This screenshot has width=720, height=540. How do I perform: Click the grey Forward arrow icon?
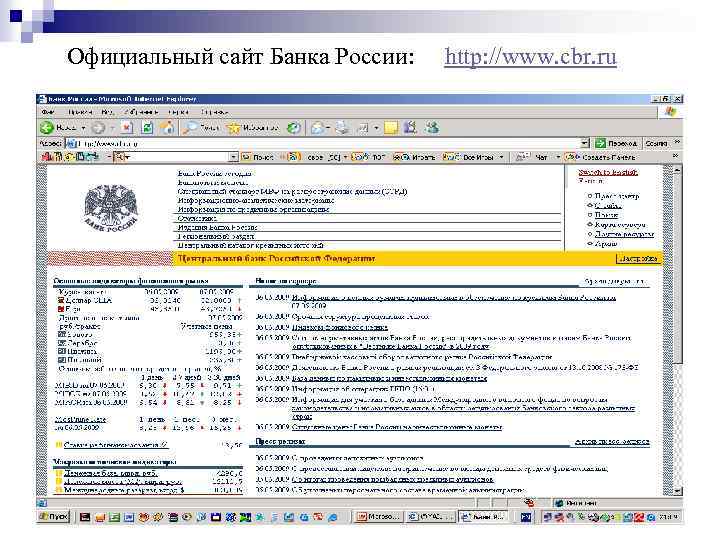pos(99,128)
